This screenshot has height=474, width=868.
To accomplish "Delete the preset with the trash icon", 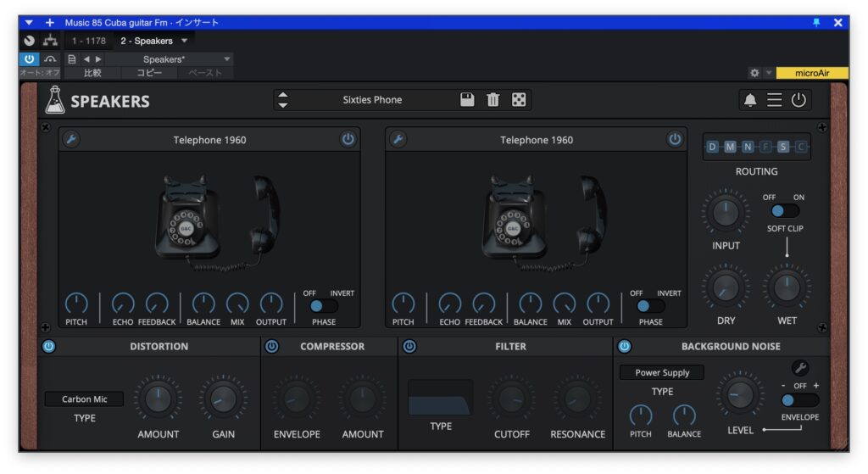I will click(x=492, y=100).
